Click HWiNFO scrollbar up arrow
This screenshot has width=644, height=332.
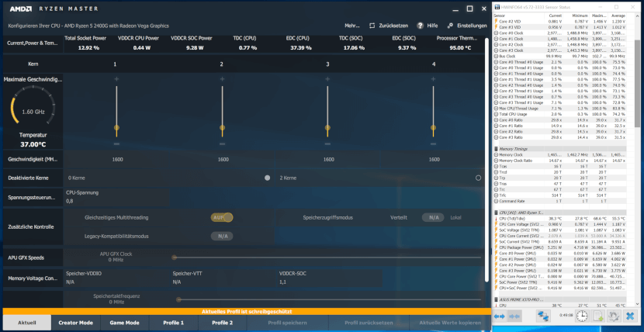639,16
